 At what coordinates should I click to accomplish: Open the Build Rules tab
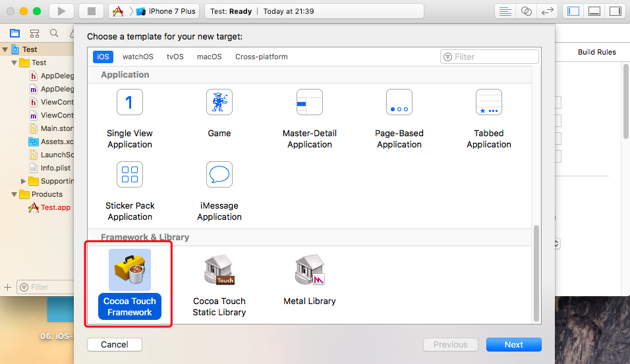point(596,52)
